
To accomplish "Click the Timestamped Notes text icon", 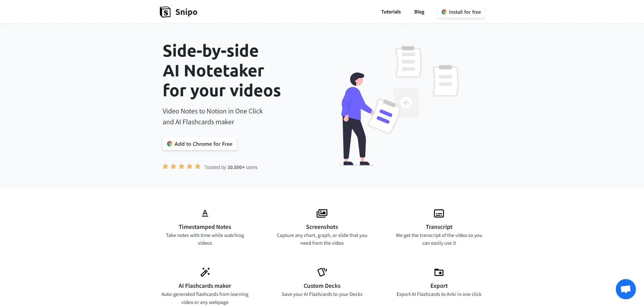I will click(x=205, y=213).
